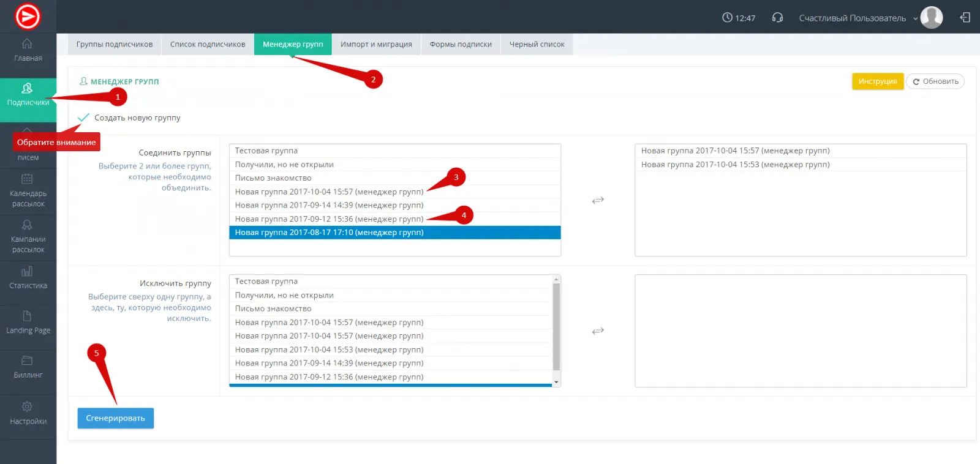
Task: Click swap arrows in Исключить группу row
Action: pyautogui.click(x=598, y=331)
